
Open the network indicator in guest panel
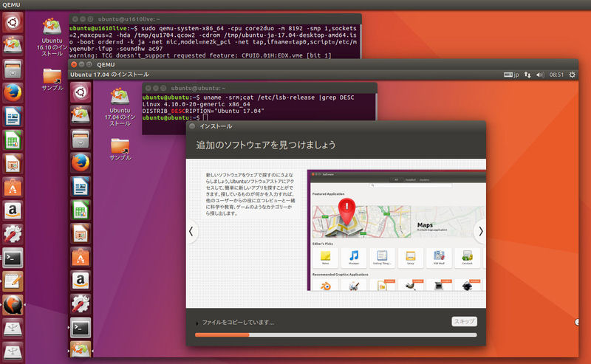(x=527, y=75)
